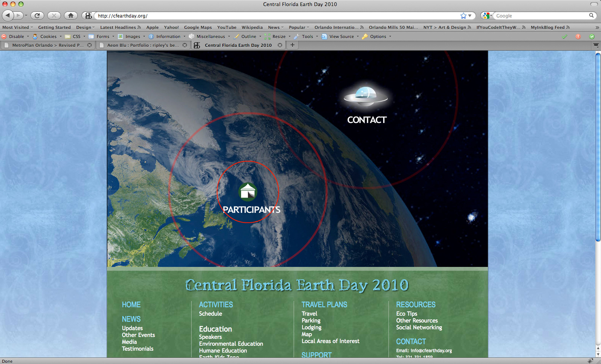
Task: Open the home page via house icon
Action: [x=71, y=16]
